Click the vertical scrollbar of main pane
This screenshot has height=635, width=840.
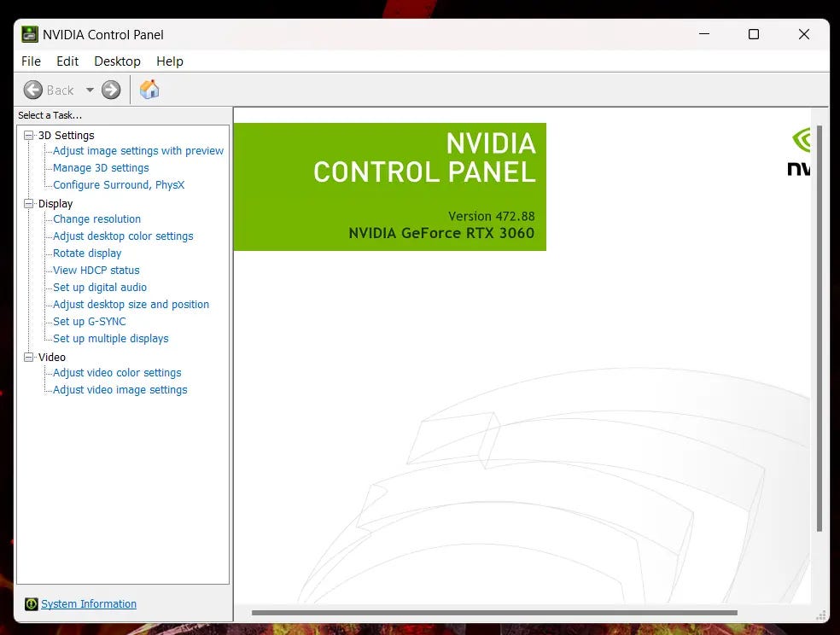(x=820, y=329)
